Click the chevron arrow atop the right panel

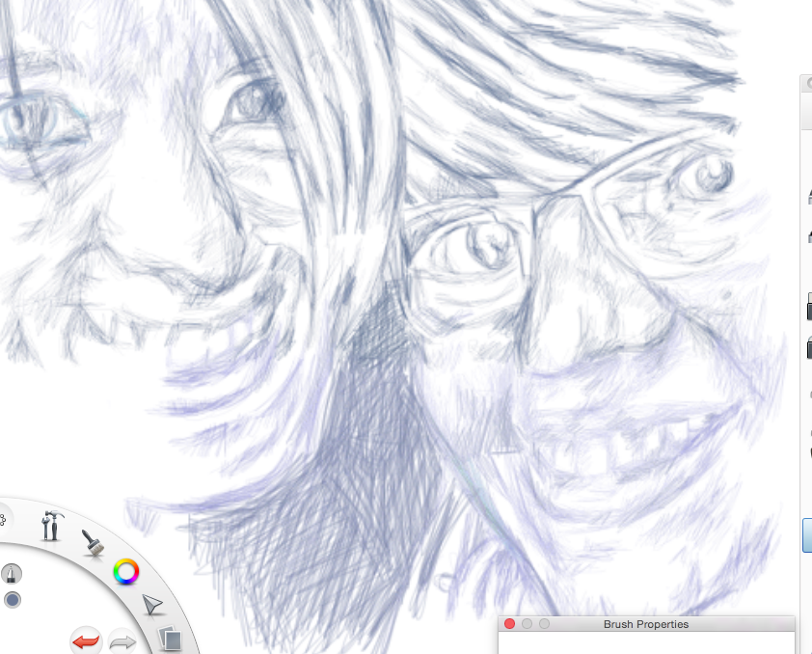tap(808, 83)
